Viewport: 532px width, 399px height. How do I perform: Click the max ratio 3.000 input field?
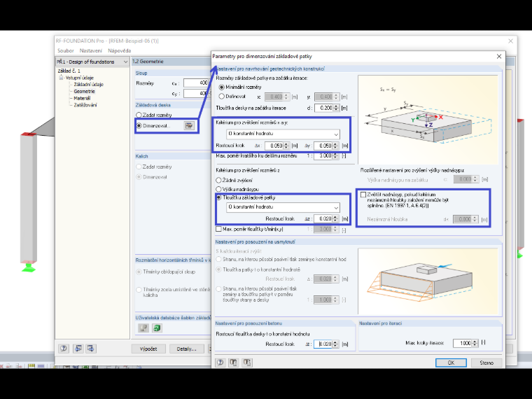coord(323,155)
